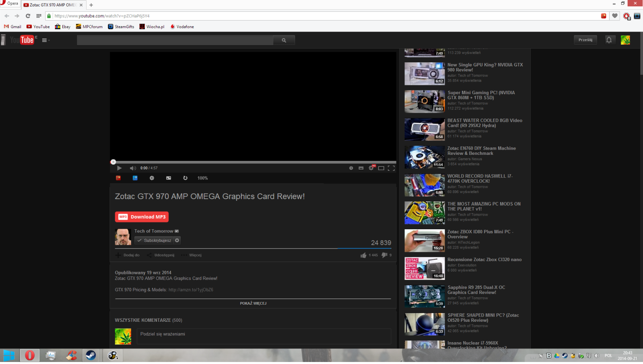Open the YouTube guide hamburger menu

[45, 40]
